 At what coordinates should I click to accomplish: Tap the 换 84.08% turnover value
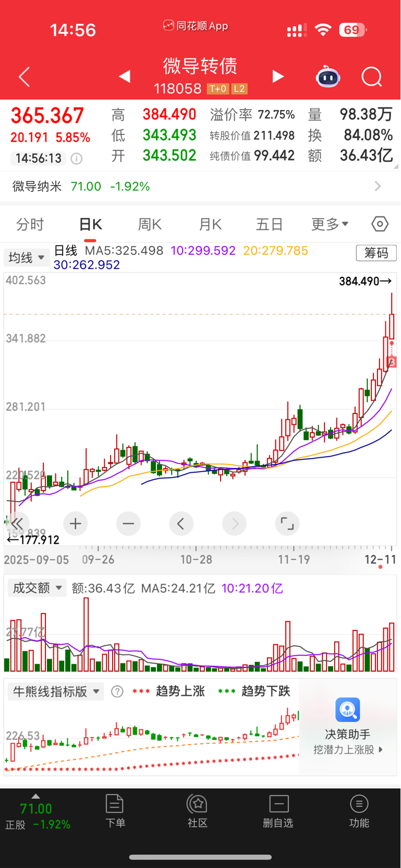pyautogui.click(x=368, y=136)
